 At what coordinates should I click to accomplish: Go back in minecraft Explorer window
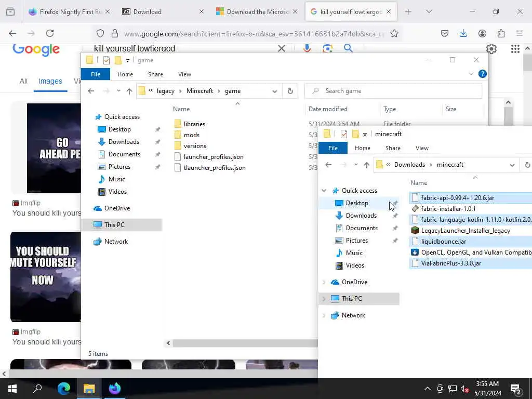[328, 165]
